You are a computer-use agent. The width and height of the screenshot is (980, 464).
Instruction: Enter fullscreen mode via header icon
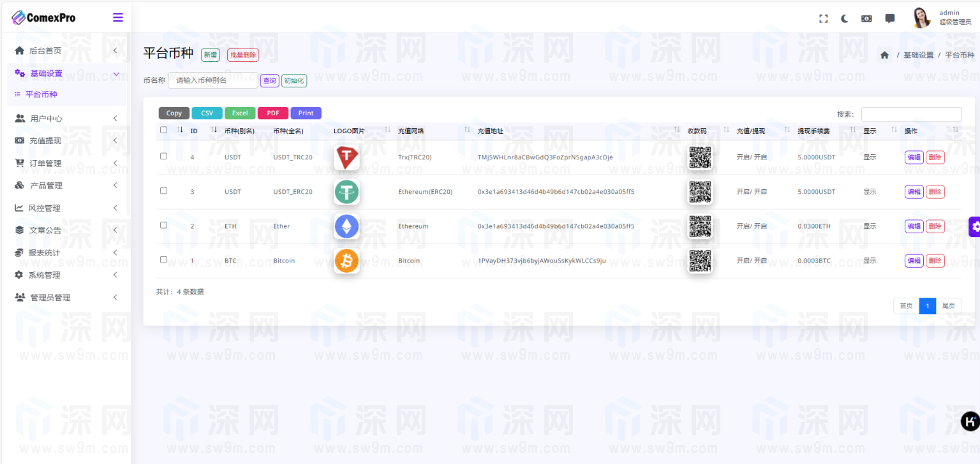point(824,18)
